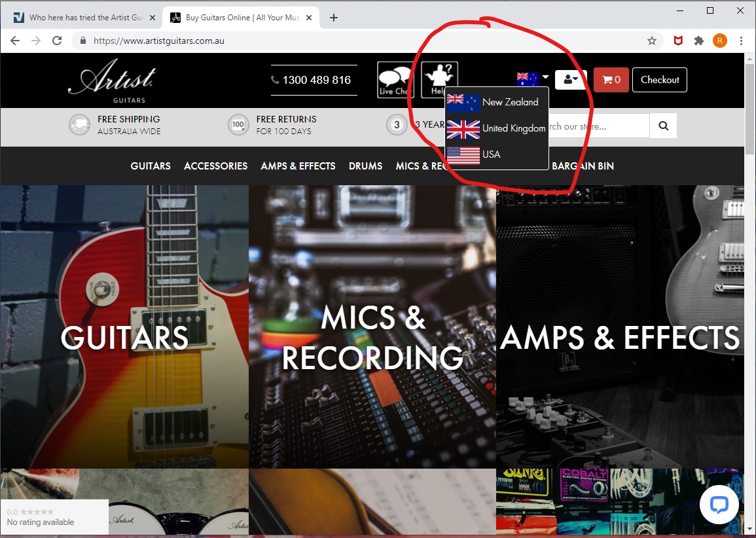Go to Bargain Bin link

pyautogui.click(x=583, y=166)
